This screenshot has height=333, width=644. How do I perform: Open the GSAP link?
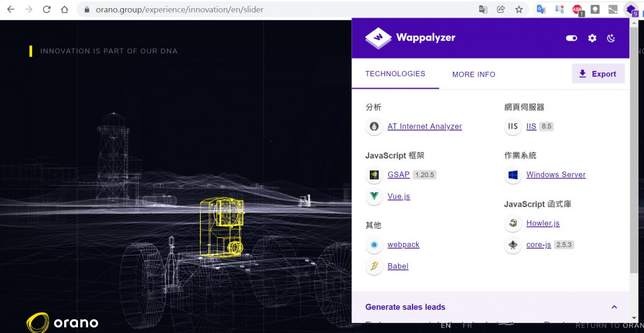[398, 174]
